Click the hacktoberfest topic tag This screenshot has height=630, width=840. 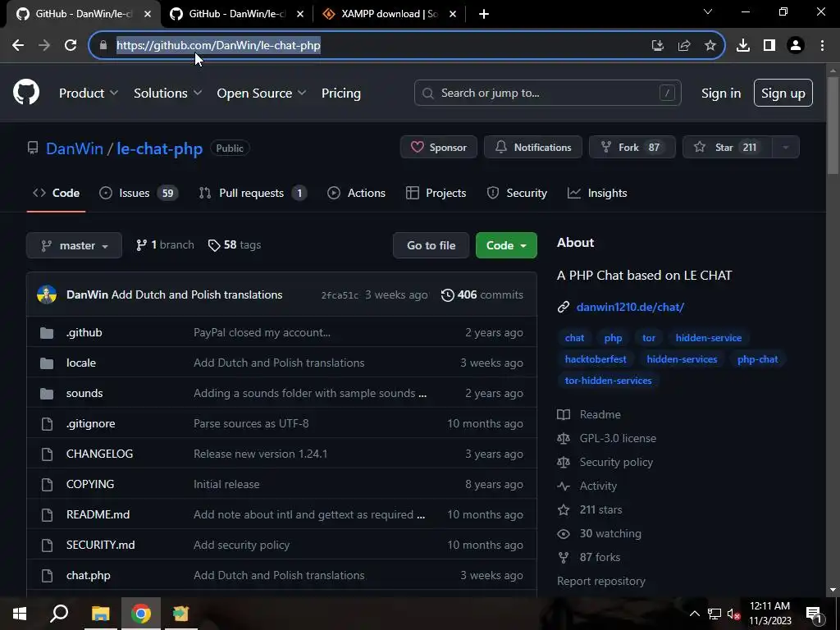pyautogui.click(x=596, y=359)
